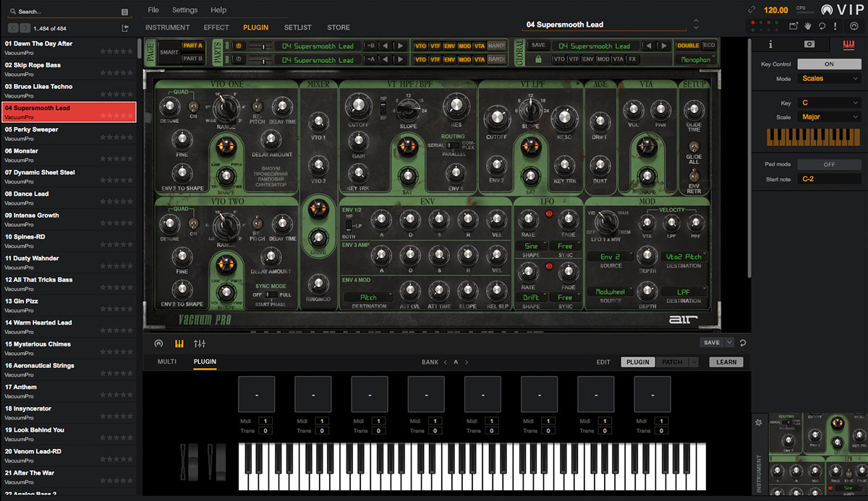
Task: Click the preset search field
Action: coord(65,12)
